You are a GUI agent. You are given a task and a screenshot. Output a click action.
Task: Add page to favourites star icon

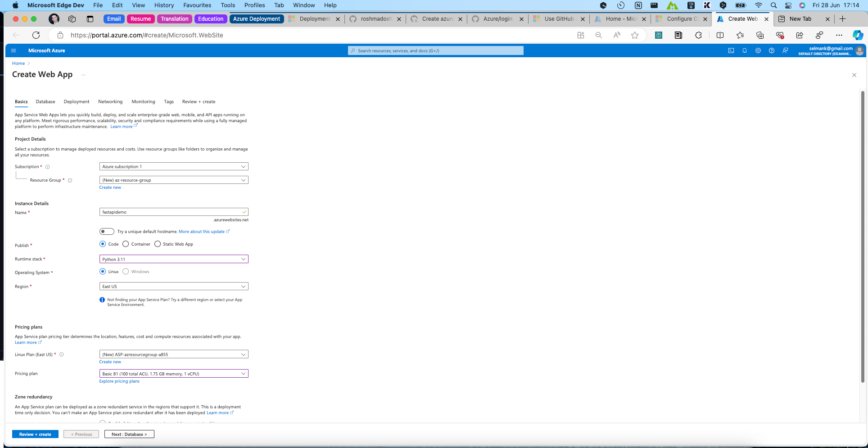635,35
